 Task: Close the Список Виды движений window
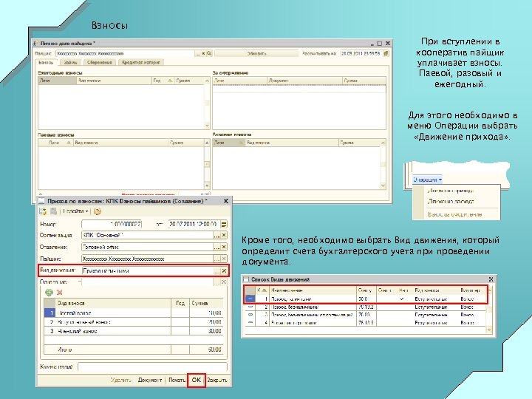pos(491,279)
